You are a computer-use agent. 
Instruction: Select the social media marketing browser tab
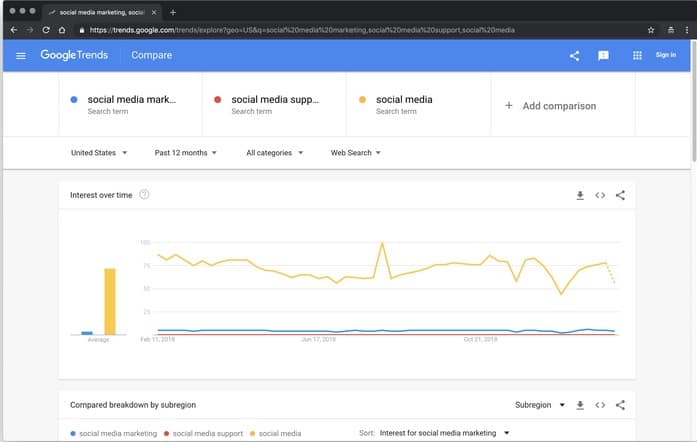pyautogui.click(x=102, y=12)
